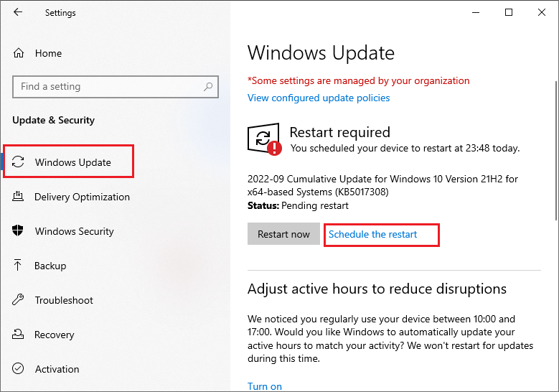Click the paragraph about device use 10:00 to 17:00

point(390,338)
